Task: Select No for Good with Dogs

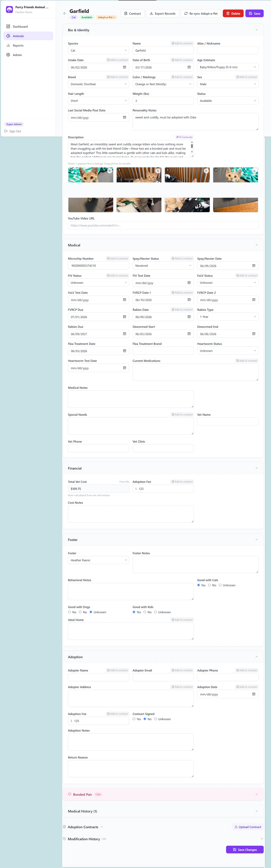Action: [80, 612]
